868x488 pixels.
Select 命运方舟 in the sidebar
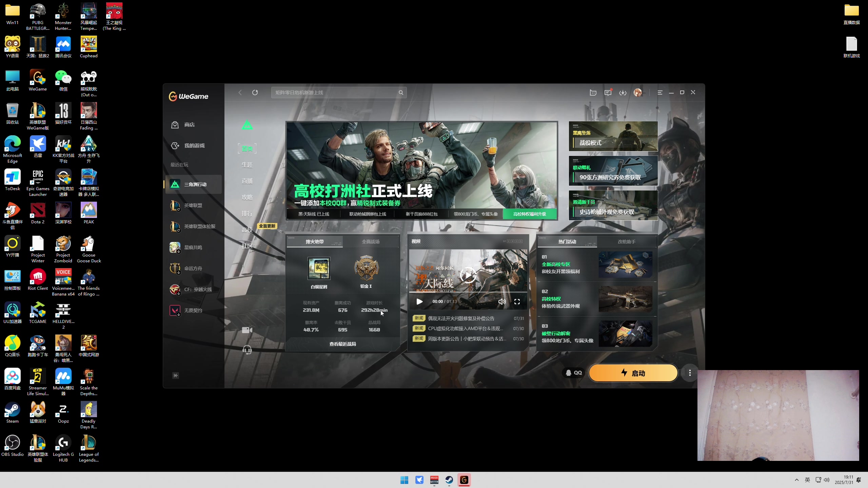tap(194, 268)
